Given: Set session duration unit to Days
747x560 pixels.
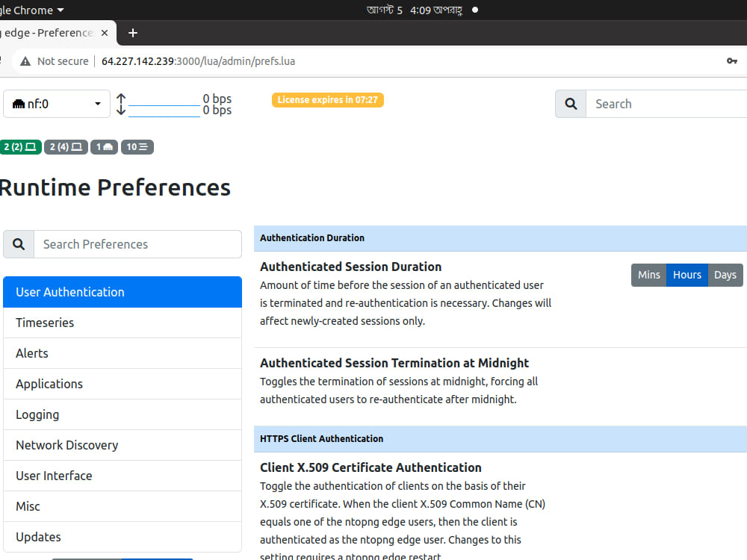Looking at the screenshot, I should (x=725, y=275).
